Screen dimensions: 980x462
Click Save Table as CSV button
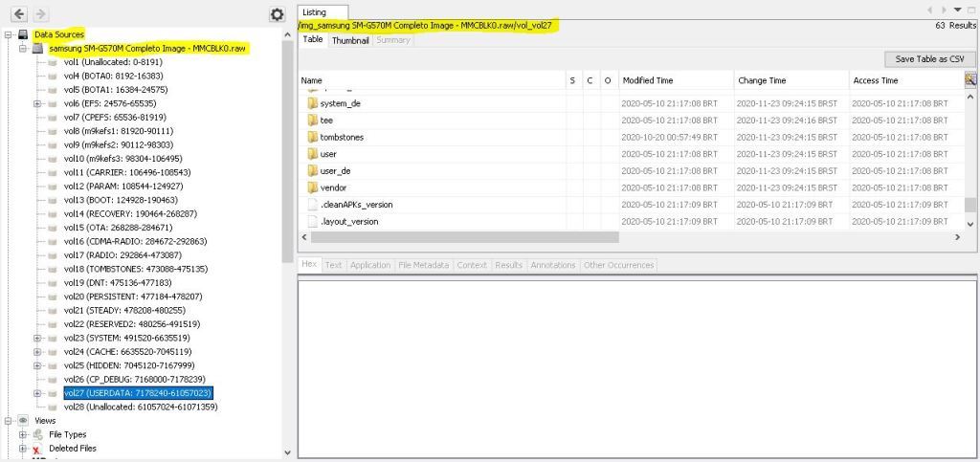[x=928, y=59]
